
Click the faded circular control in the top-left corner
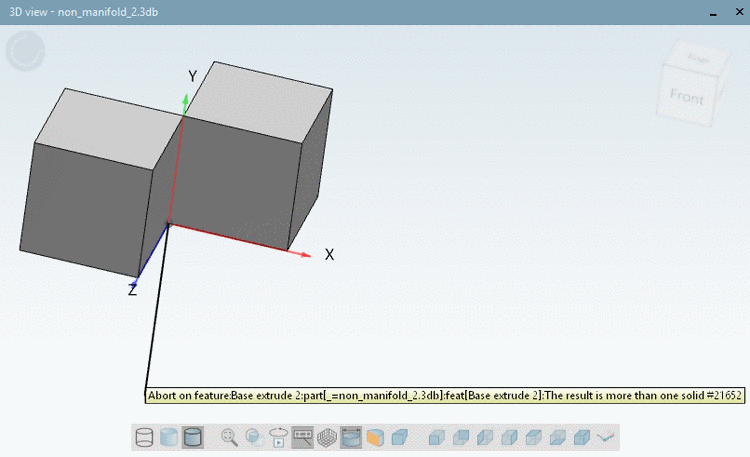click(25, 51)
